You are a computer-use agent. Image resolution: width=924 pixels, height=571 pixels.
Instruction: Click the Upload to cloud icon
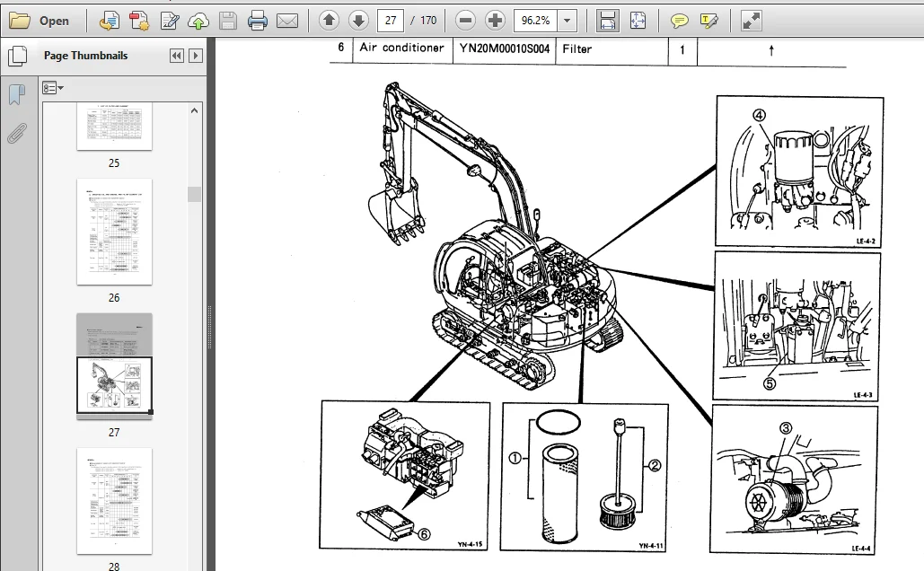(198, 22)
